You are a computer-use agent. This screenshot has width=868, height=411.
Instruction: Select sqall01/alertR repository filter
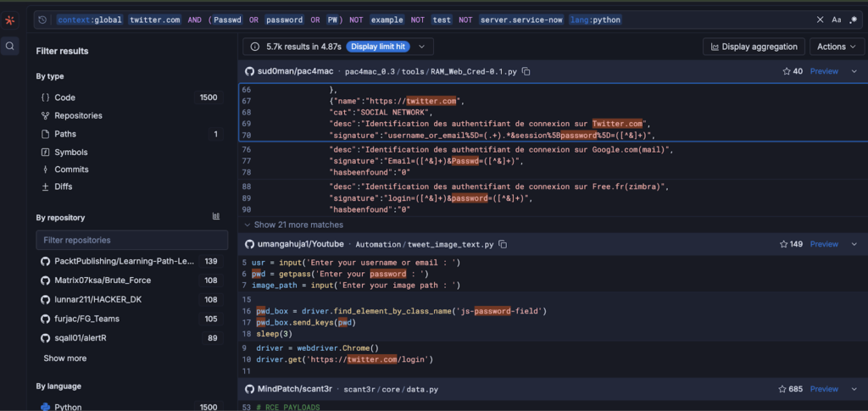[130, 337]
